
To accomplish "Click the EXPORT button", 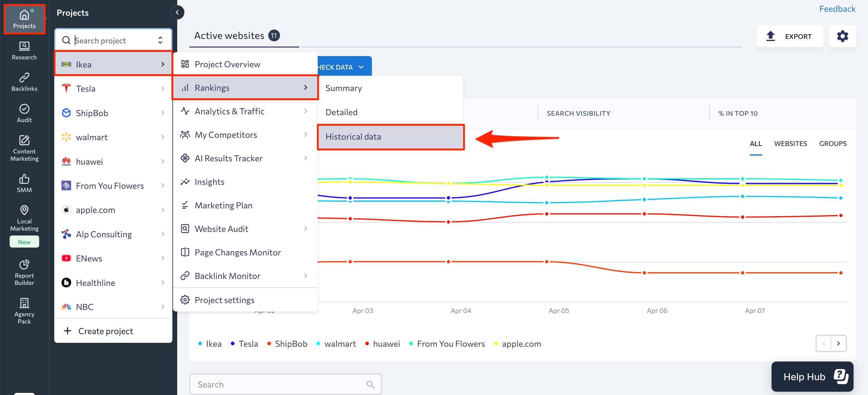I will (x=790, y=36).
